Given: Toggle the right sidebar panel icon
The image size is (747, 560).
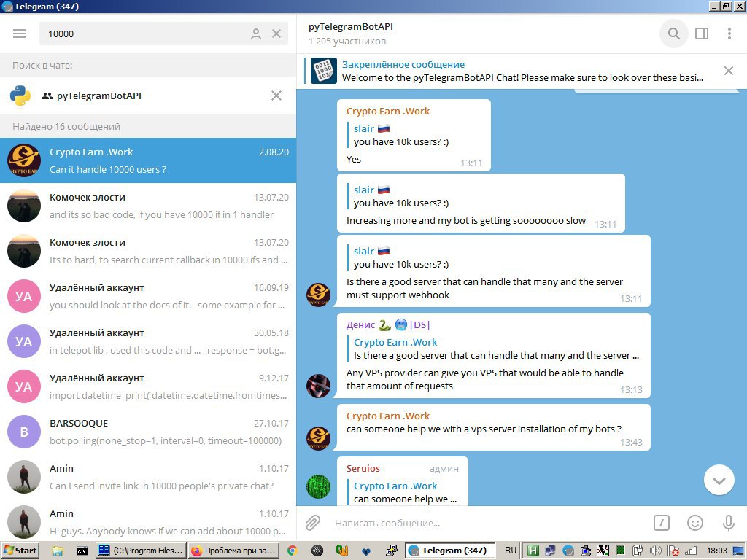Looking at the screenshot, I should [702, 34].
